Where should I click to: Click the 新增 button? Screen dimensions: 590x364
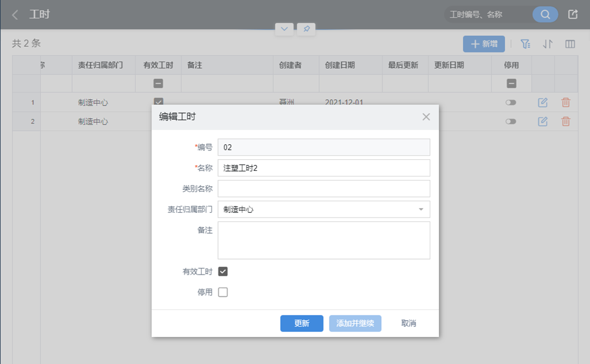click(x=484, y=44)
